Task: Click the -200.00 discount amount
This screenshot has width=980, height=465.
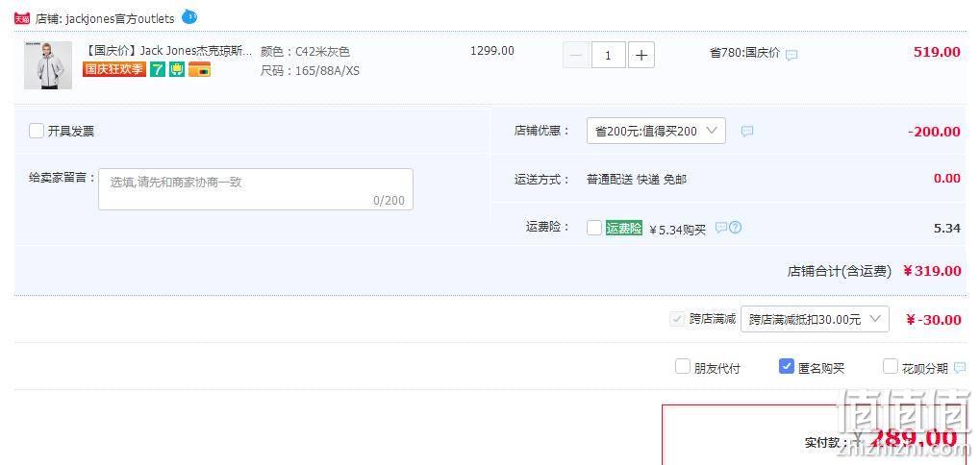Action: coord(935,131)
